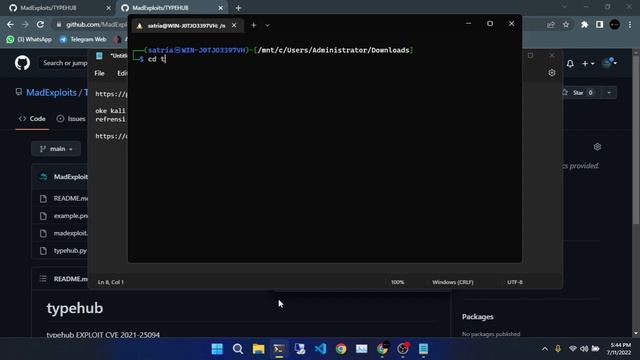Open the MadExploits owner link
640x360 pixels.
coord(51,93)
